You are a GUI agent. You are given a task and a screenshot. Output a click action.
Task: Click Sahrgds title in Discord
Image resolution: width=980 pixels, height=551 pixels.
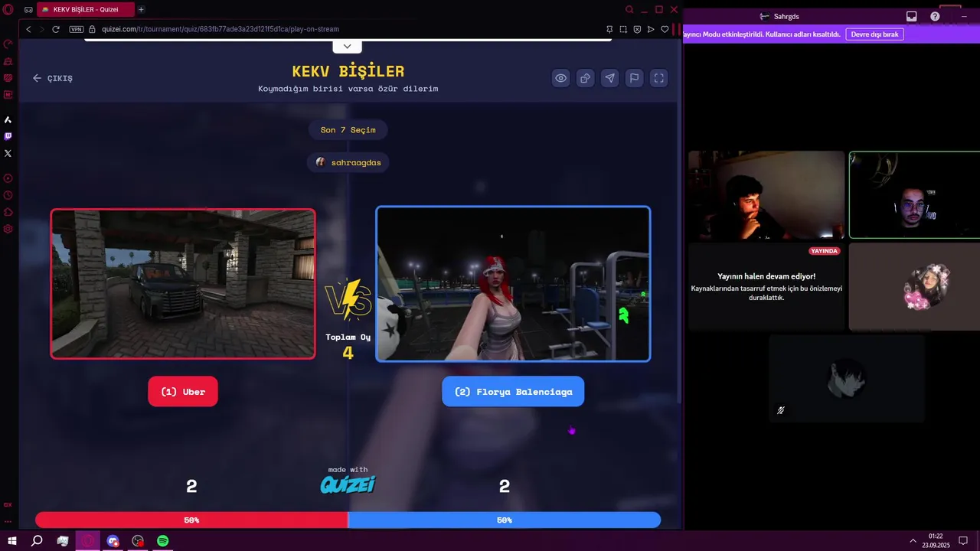click(786, 16)
